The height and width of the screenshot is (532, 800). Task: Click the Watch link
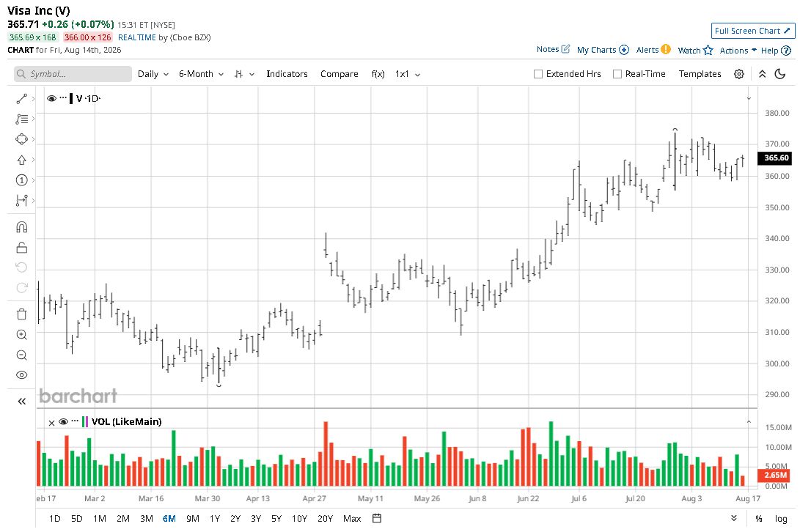point(689,50)
